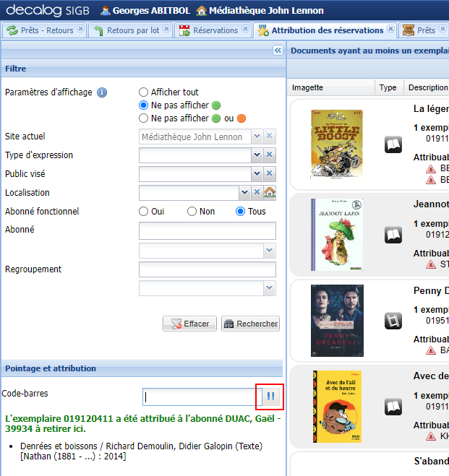Select Oui for Abonné fonctionnel
Viewport: 449px width, 476px height.
[143, 212]
